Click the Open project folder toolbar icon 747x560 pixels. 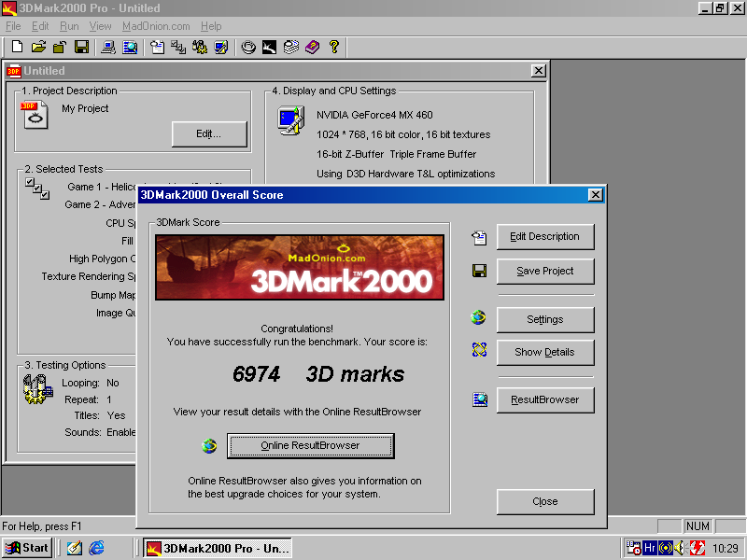(x=38, y=47)
